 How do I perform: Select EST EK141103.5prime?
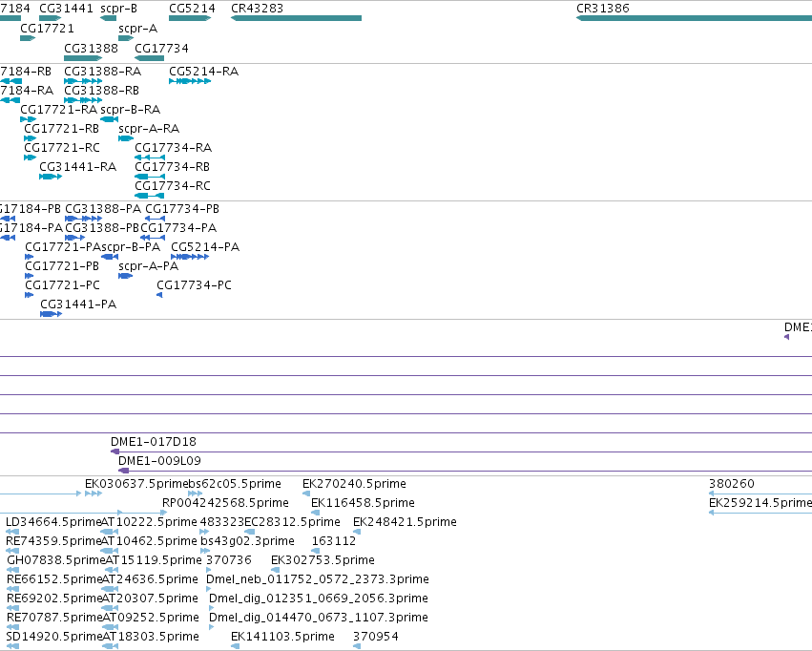point(235,646)
